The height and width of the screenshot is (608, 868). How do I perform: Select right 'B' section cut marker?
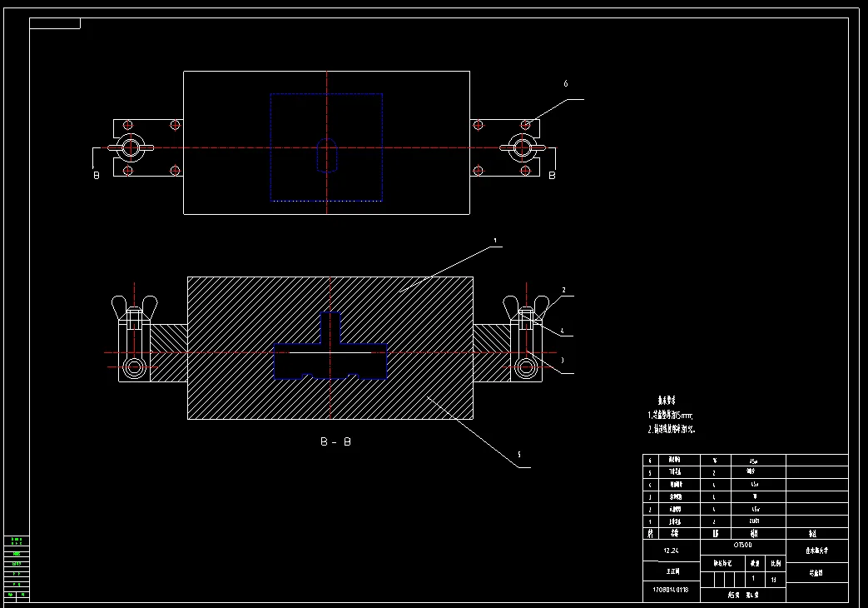click(x=552, y=175)
